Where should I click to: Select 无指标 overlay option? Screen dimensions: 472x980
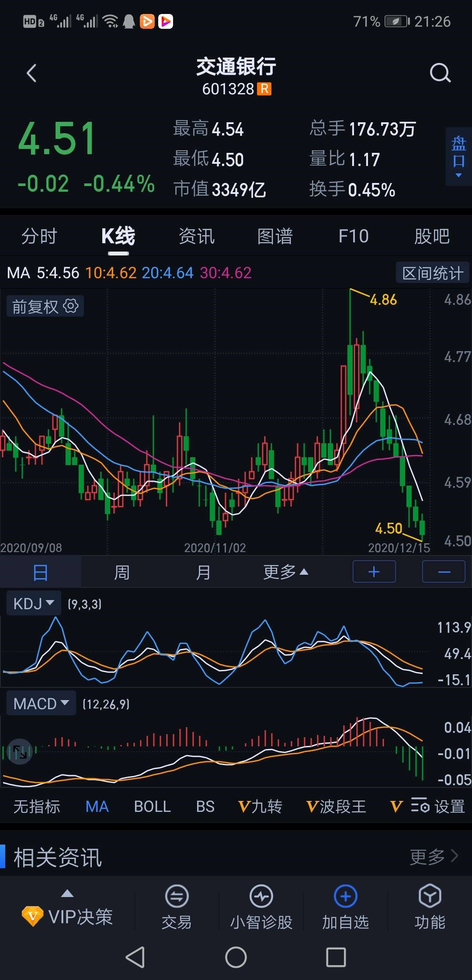pyautogui.click(x=37, y=806)
